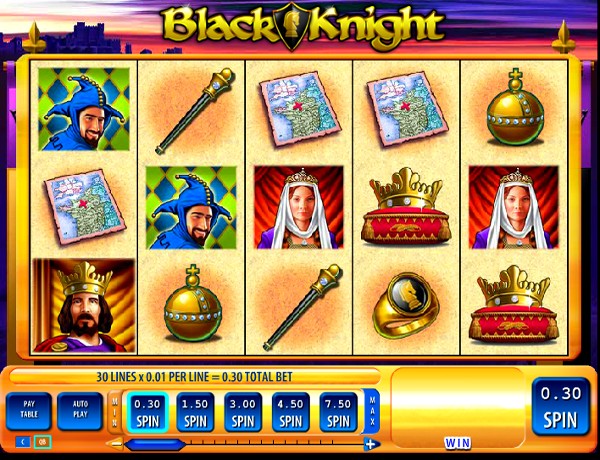Click the small blue moon icon
The height and width of the screenshot is (460, 600).
click(x=23, y=442)
